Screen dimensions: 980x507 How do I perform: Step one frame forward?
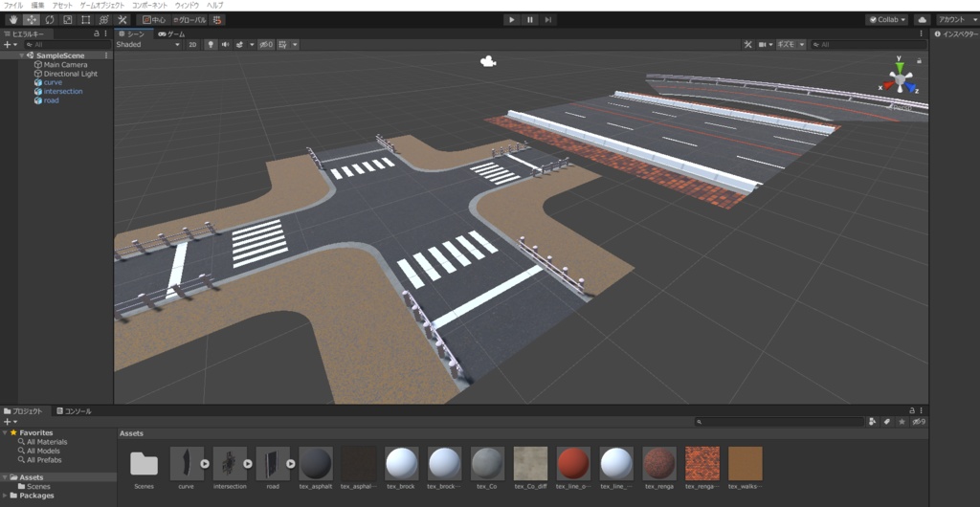(x=547, y=20)
